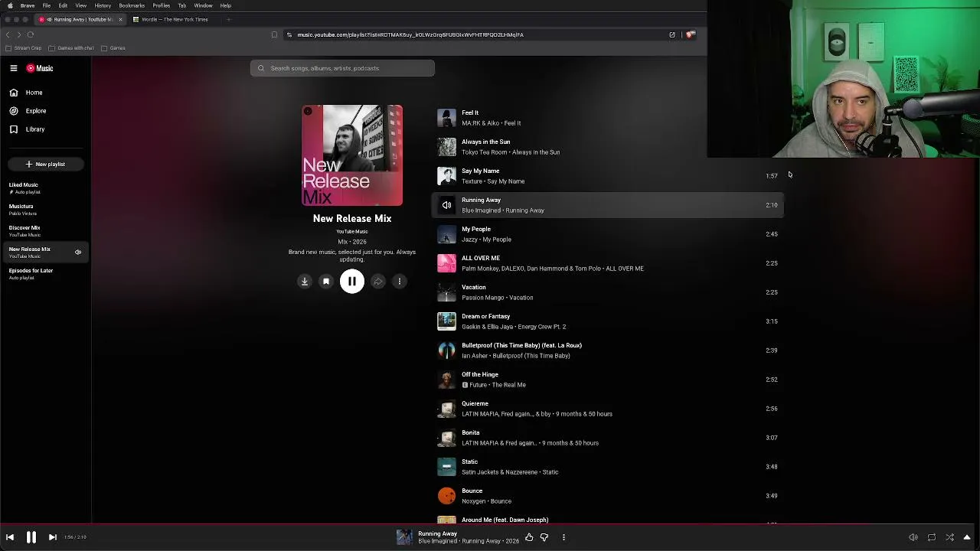Open the Profiles menu in the menu bar
The image size is (980, 551).
pyautogui.click(x=162, y=5)
